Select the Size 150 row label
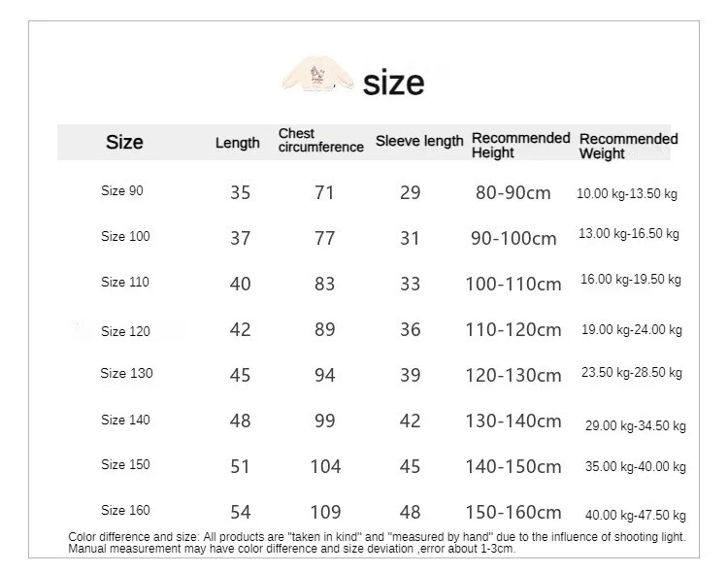Viewport: 728px width, 573px height. [x=125, y=464]
